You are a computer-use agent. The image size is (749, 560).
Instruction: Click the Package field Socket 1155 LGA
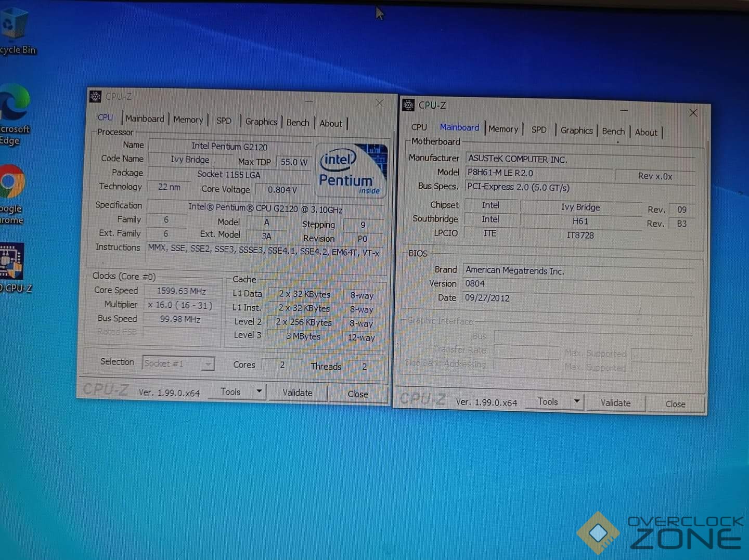point(229,175)
